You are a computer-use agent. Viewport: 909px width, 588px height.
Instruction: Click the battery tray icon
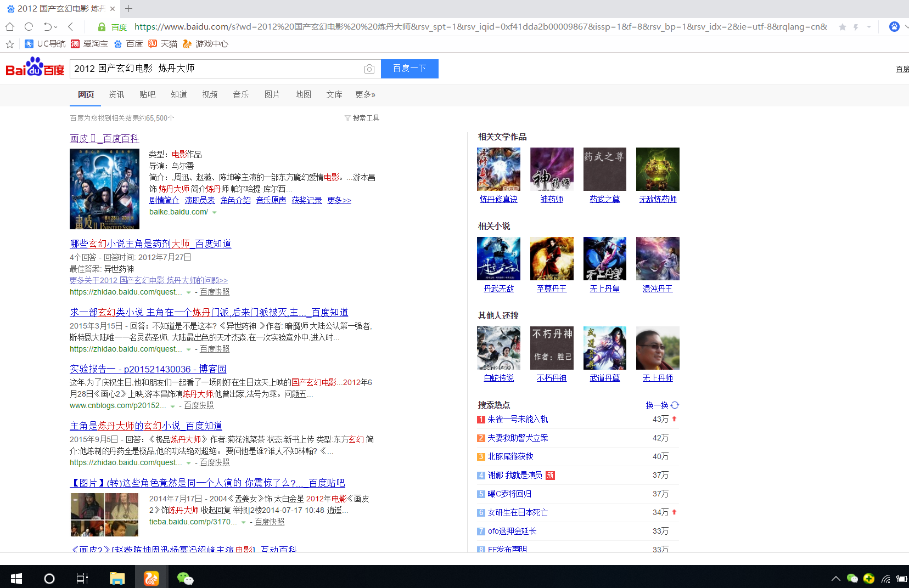tap(901, 579)
